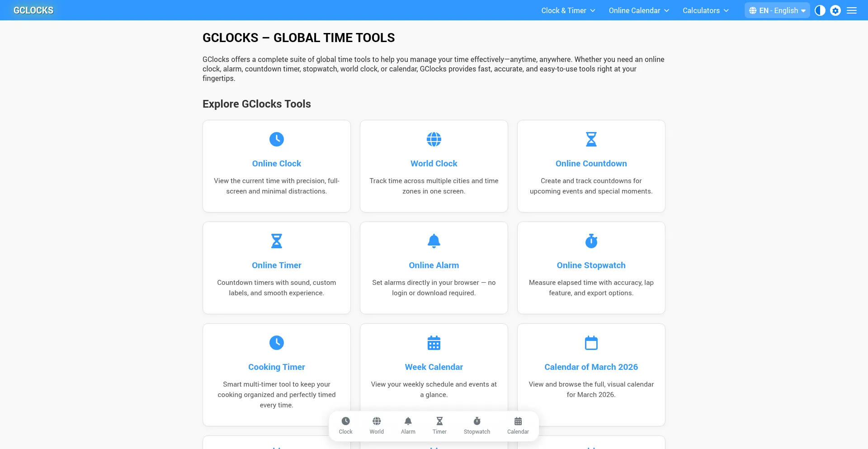The image size is (868, 449).
Task: Click the Online Clock description text
Action: point(277,186)
